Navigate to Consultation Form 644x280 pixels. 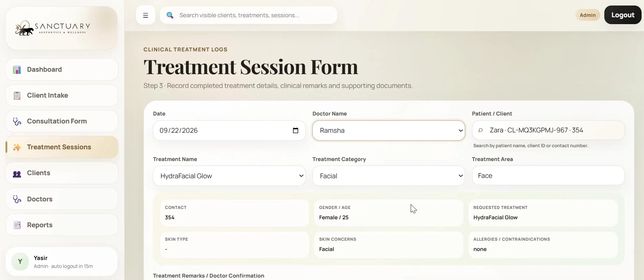[62, 121]
